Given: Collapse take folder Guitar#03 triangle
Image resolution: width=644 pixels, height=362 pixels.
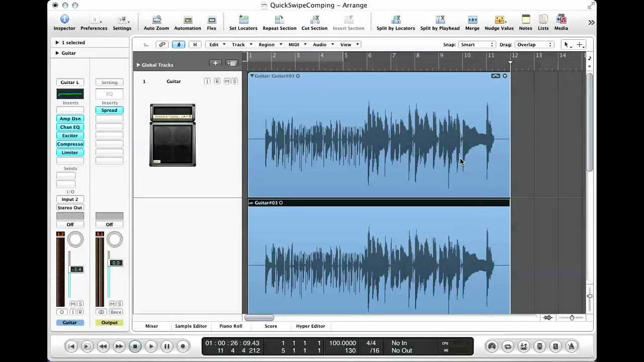Looking at the screenshot, I should tap(252, 76).
